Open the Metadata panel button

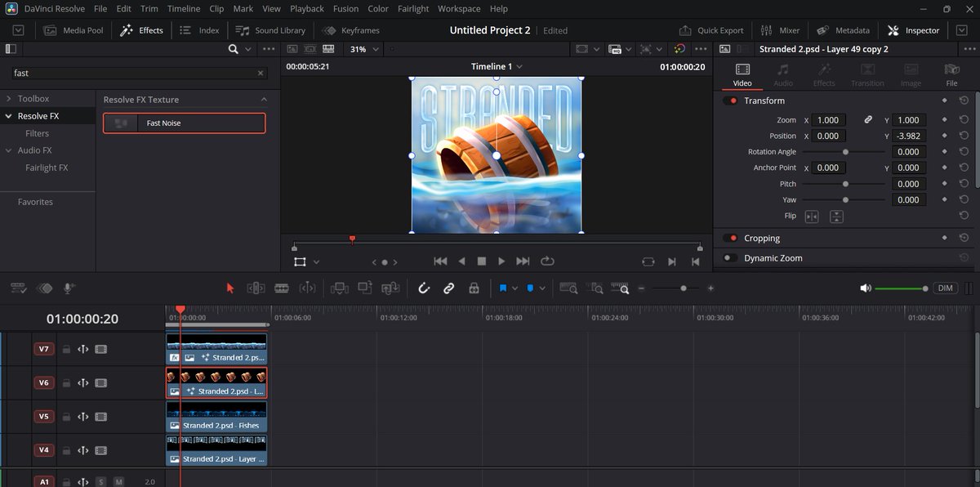(x=844, y=30)
